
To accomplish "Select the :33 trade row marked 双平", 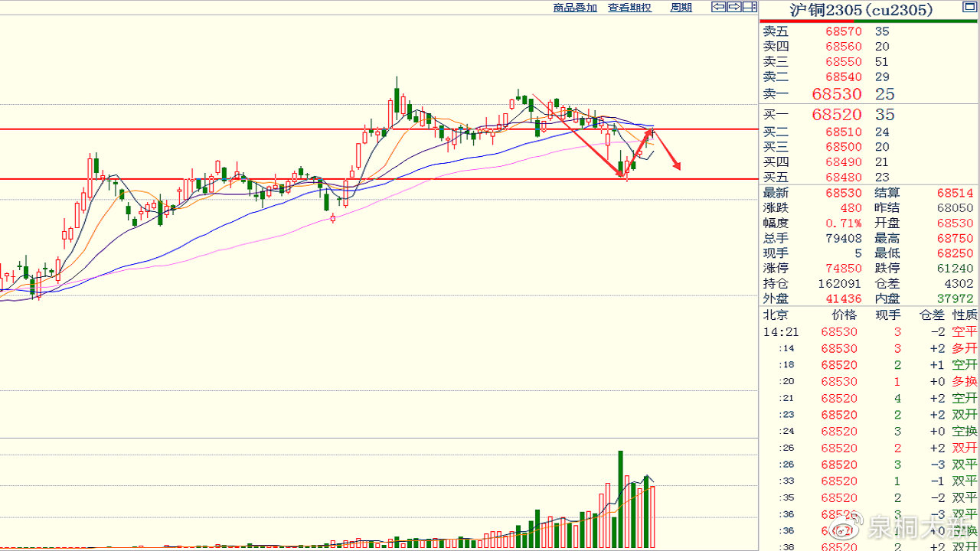I will pos(870,481).
